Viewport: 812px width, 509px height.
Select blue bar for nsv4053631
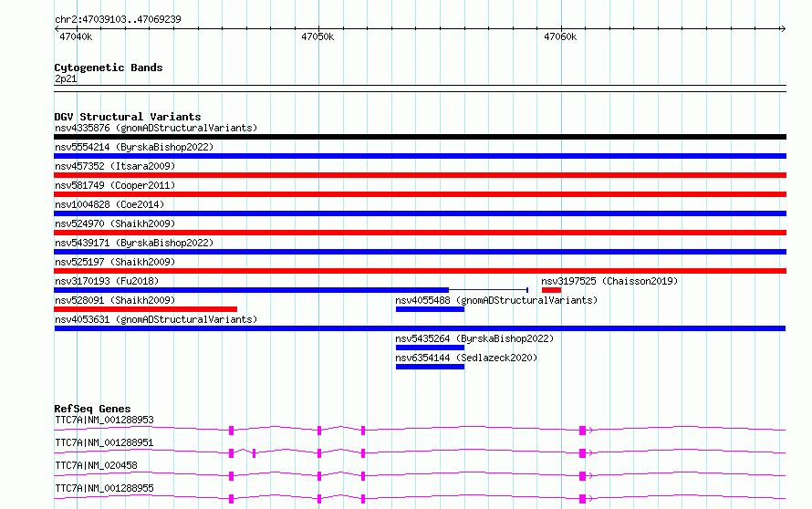point(420,328)
